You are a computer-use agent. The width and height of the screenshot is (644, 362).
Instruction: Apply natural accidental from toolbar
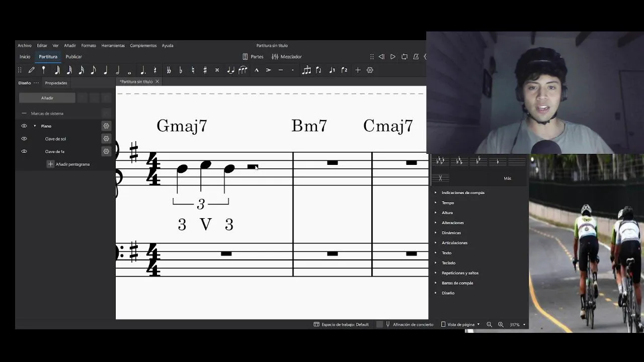pos(193,70)
